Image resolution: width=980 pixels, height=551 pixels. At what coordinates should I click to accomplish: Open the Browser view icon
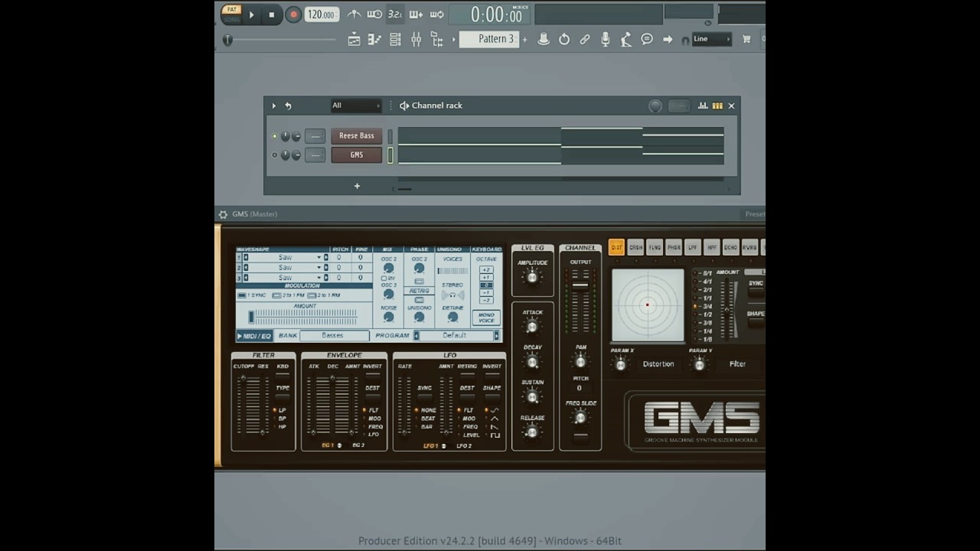[436, 40]
